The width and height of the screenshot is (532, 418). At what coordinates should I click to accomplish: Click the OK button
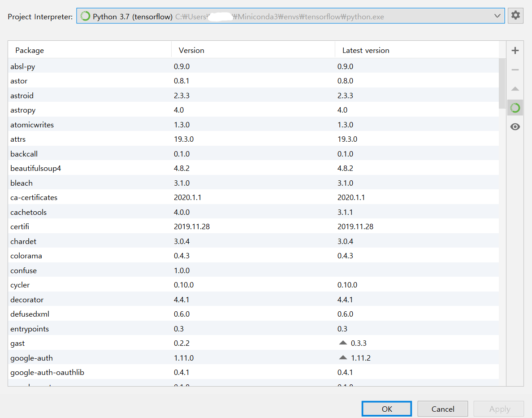[387, 409]
